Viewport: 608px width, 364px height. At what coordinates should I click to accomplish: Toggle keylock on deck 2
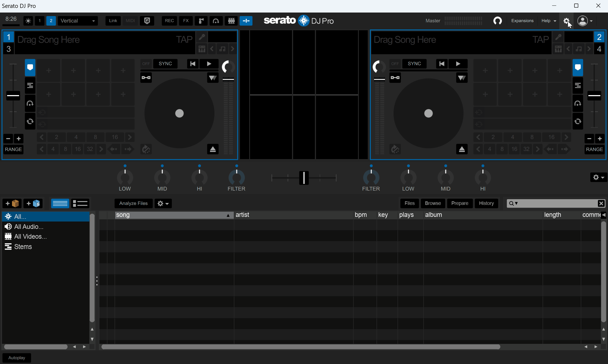coord(395,78)
